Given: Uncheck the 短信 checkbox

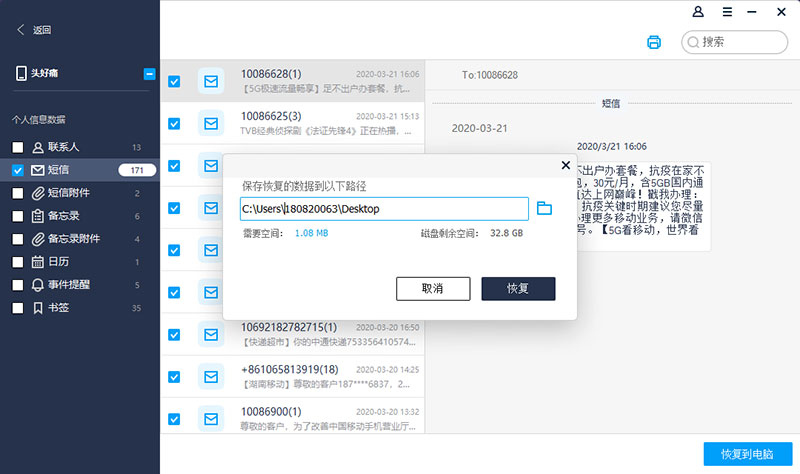Looking at the screenshot, I should tap(18, 170).
